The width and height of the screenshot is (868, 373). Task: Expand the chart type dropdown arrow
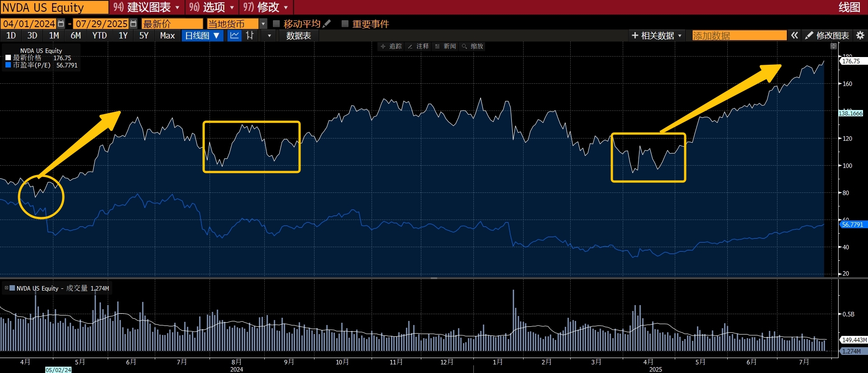[269, 35]
